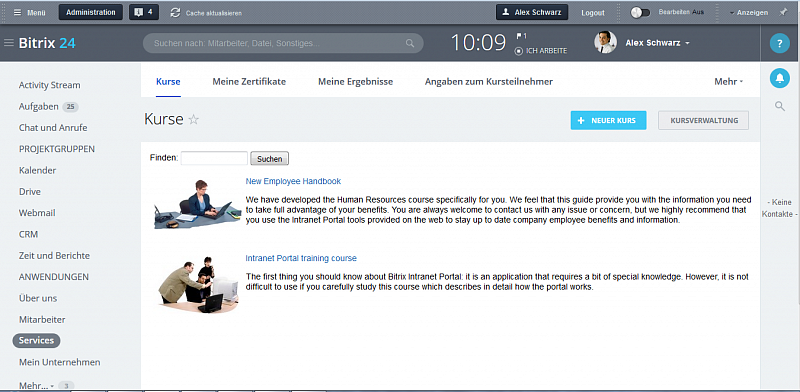Image resolution: width=800 pixels, height=392 pixels.
Task: Focus the Finden input field
Action: tap(214, 158)
